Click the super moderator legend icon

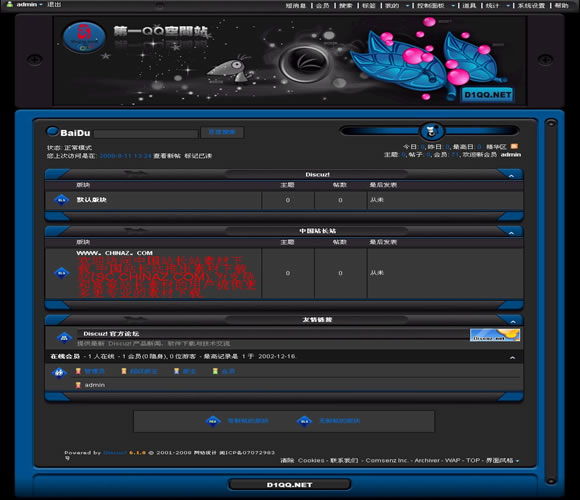click(x=124, y=371)
